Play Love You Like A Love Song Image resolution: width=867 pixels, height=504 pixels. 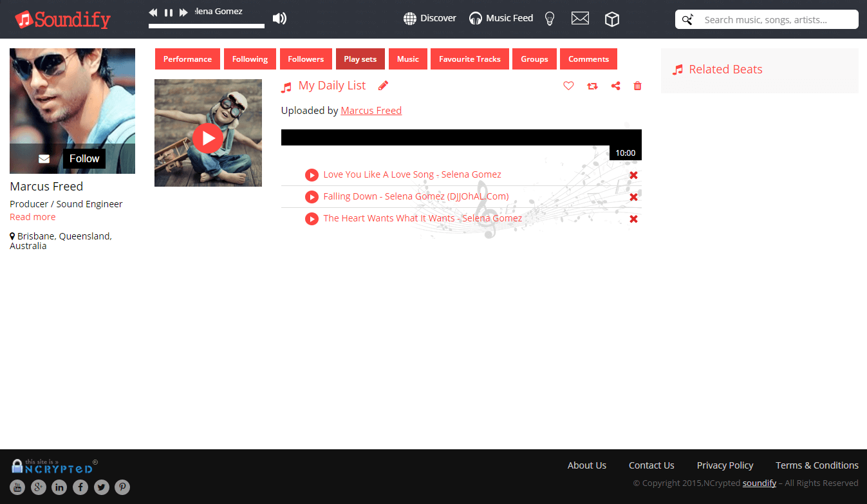[312, 175]
